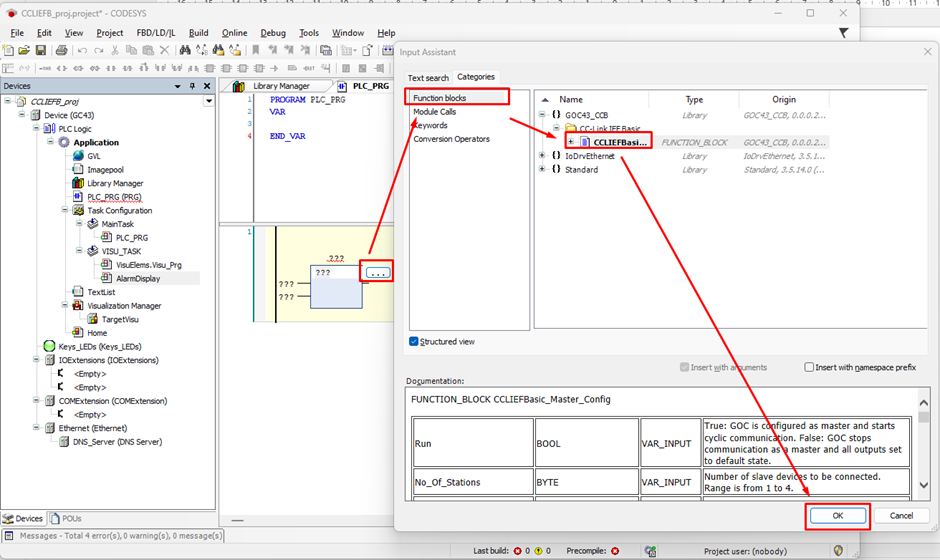940x560 pixels.
Task: Click the Undo toolbar icon
Action: pyautogui.click(x=83, y=50)
